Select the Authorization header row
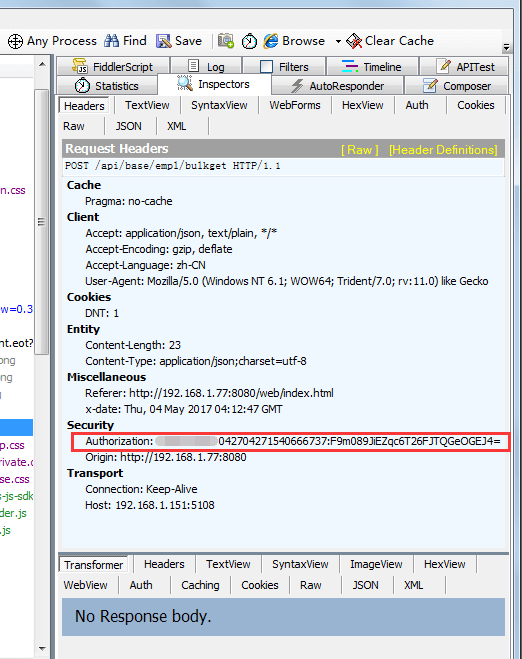The width and height of the screenshot is (522, 659). coord(293,441)
